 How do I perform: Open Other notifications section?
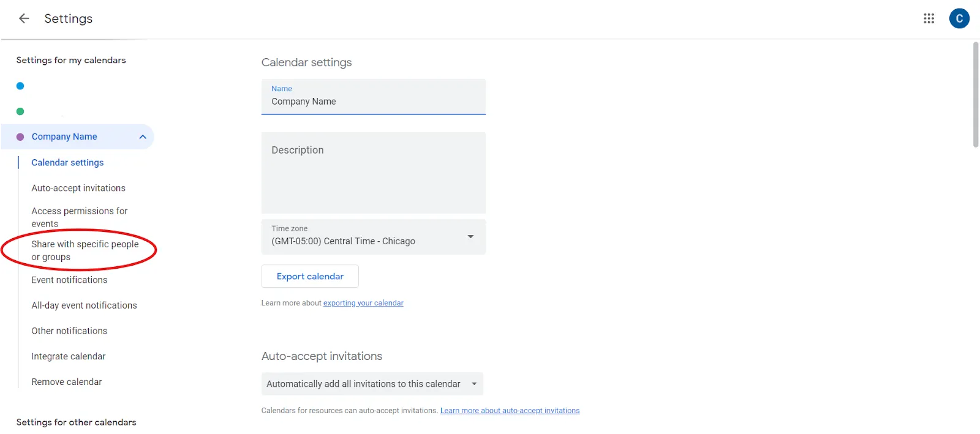(x=69, y=331)
